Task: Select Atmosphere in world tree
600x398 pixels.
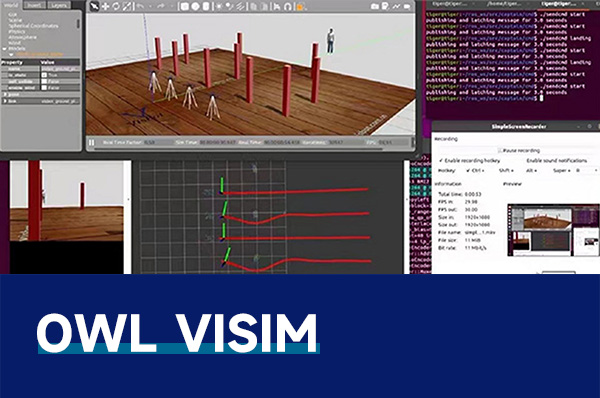Action: 23,38
